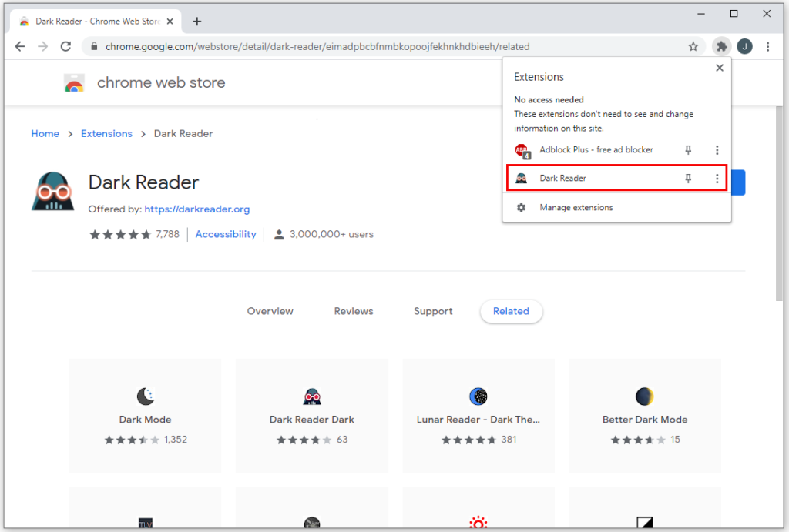Viewport: 789px width, 532px height.
Task: Click the Manage extensions gear icon
Action: coord(519,207)
